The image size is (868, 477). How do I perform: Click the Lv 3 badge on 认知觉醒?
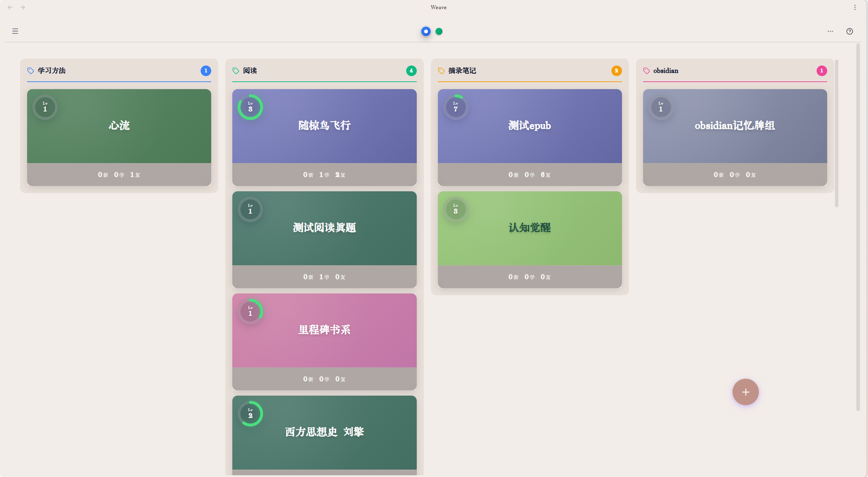pos(456,209)
